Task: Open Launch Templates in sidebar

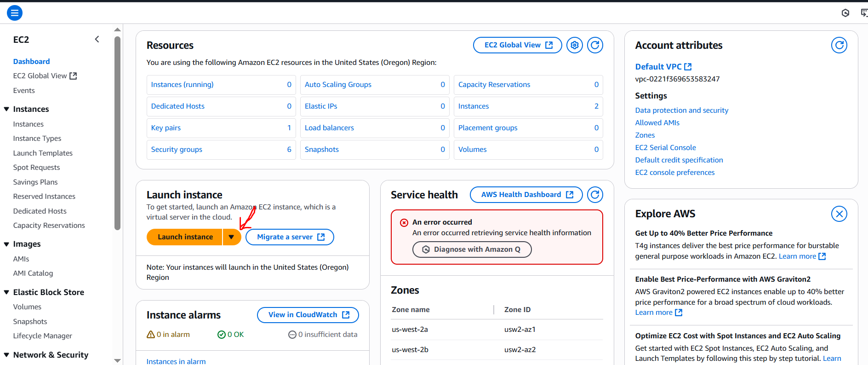Action: tap(43, 153)
